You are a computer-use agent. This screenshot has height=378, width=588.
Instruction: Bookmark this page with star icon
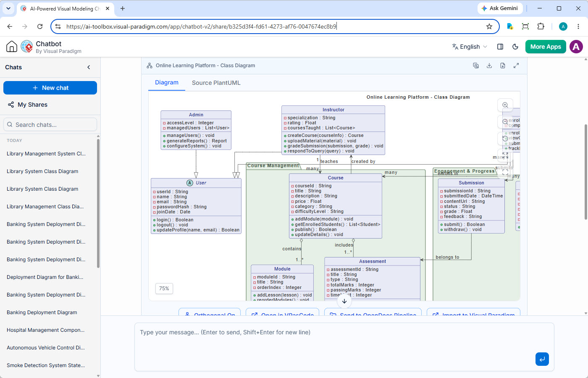click(x=489, y=26)
